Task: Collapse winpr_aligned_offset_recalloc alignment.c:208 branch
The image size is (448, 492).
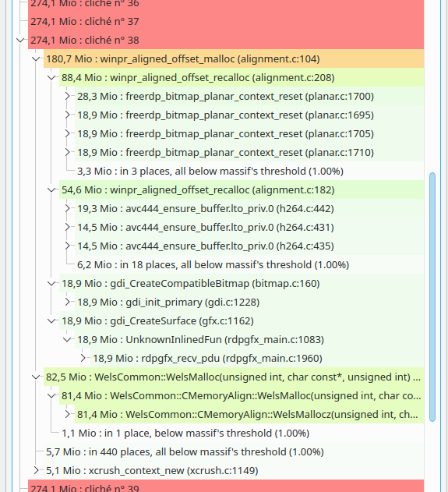Action: point(51,77)
